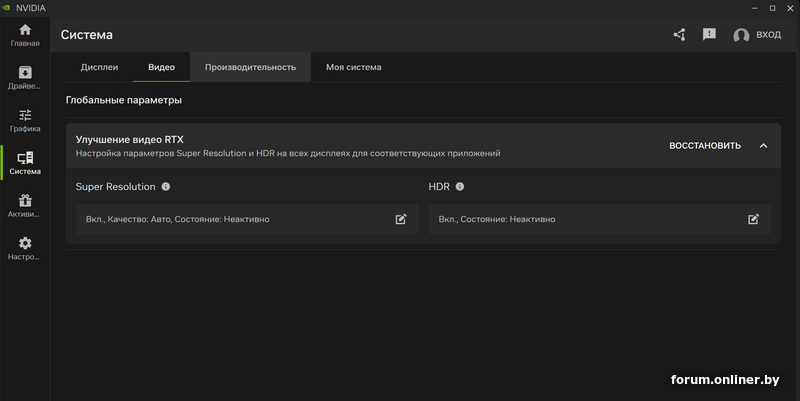This screenshot has height=401, width=800.
Task: Switch to the Дисплеи tab
Action: (99, 67)
